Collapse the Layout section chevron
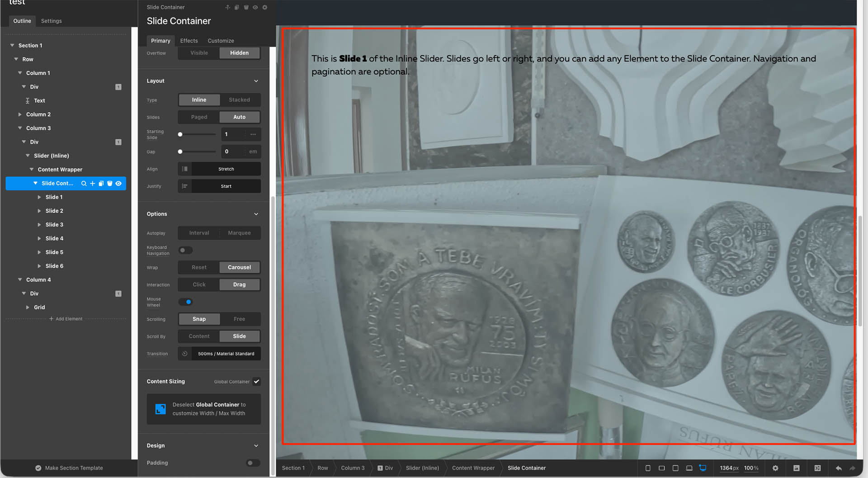Screen dimensions: 868x478 coord(256,81)
